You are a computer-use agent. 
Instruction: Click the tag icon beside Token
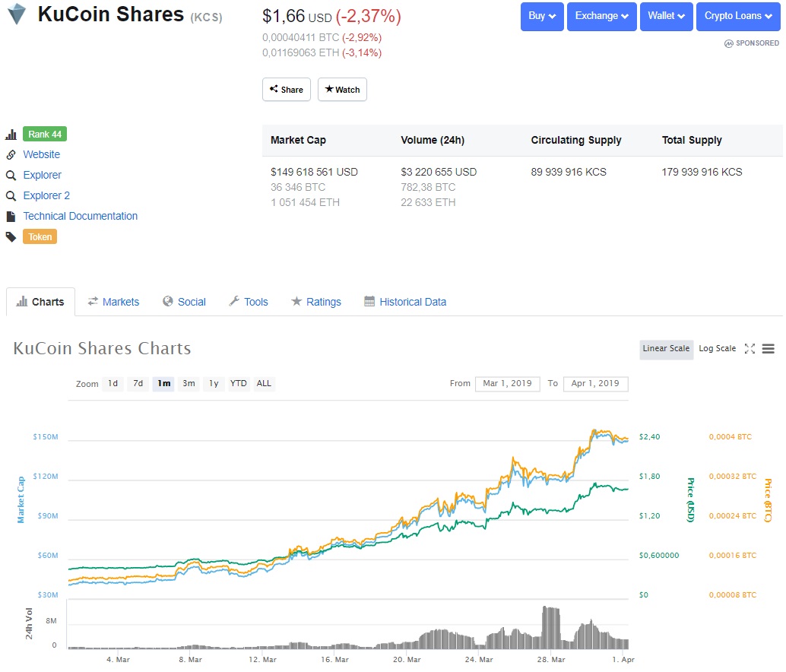click(11, 237)
